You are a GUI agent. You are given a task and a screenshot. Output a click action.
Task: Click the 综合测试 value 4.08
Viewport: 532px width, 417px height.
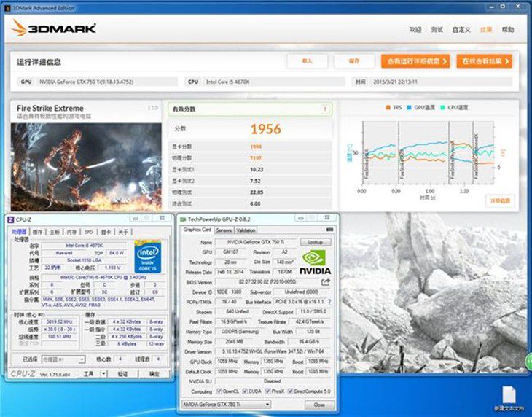[255, 203]
